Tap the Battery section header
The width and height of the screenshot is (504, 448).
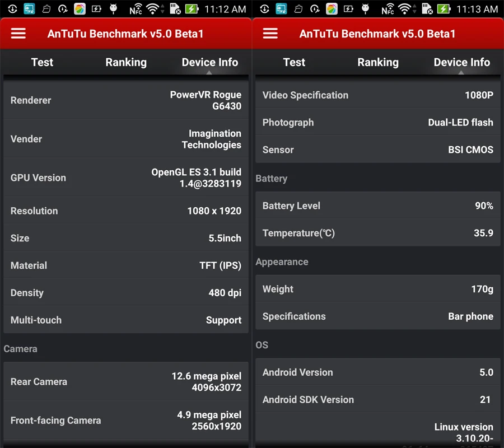click(x=271, y=179)
